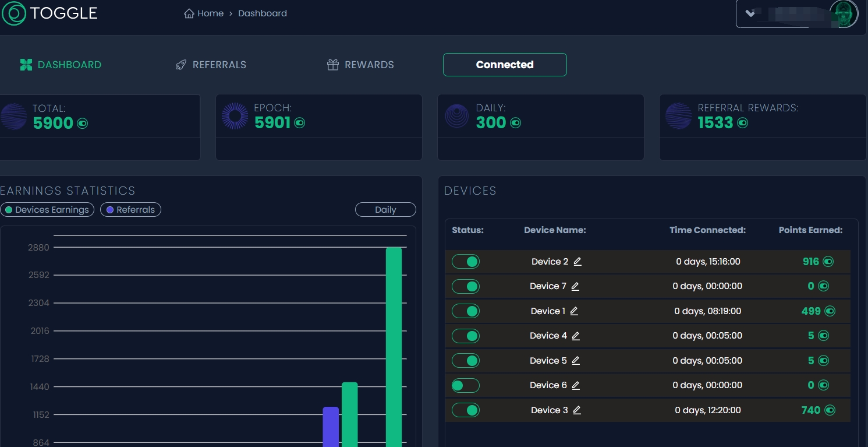Image resolution: width=868 pixels, height=447 pixels.
Task: Click the Connected status button
Action: (505, 65)
